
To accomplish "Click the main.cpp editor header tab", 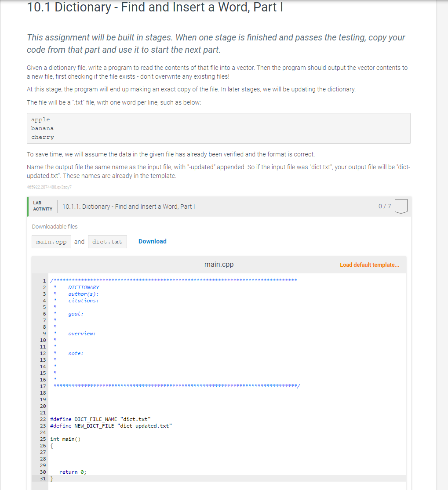I will 219,265.
